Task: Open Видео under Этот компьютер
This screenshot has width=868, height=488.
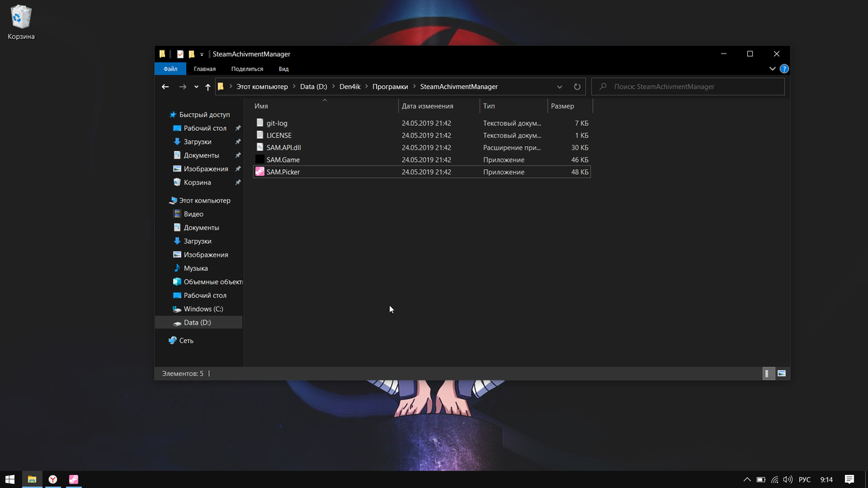Action: click(193, 214)
